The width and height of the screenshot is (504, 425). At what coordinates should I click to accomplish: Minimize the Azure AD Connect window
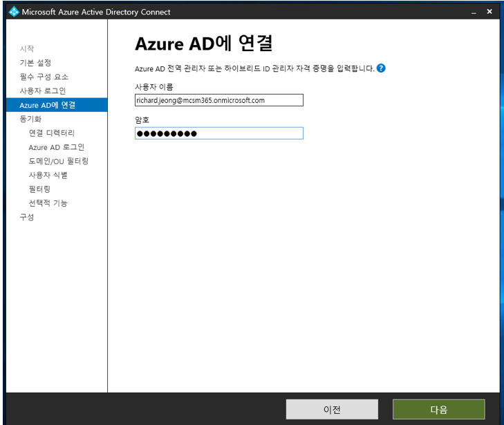pyautogui.click(x=474, y=12)
